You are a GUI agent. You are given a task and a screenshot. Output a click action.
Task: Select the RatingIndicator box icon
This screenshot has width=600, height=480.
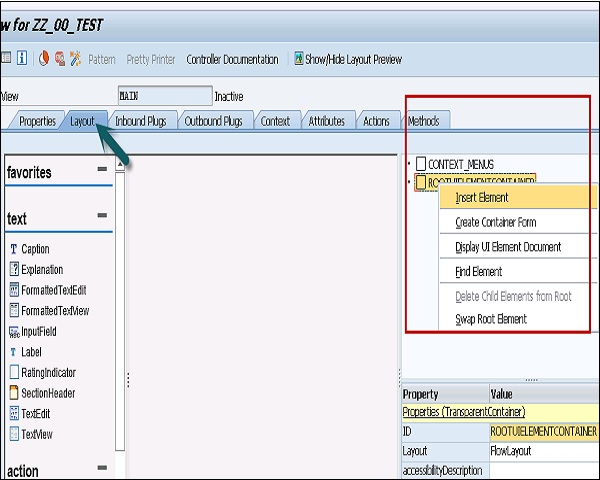[14, 372]
